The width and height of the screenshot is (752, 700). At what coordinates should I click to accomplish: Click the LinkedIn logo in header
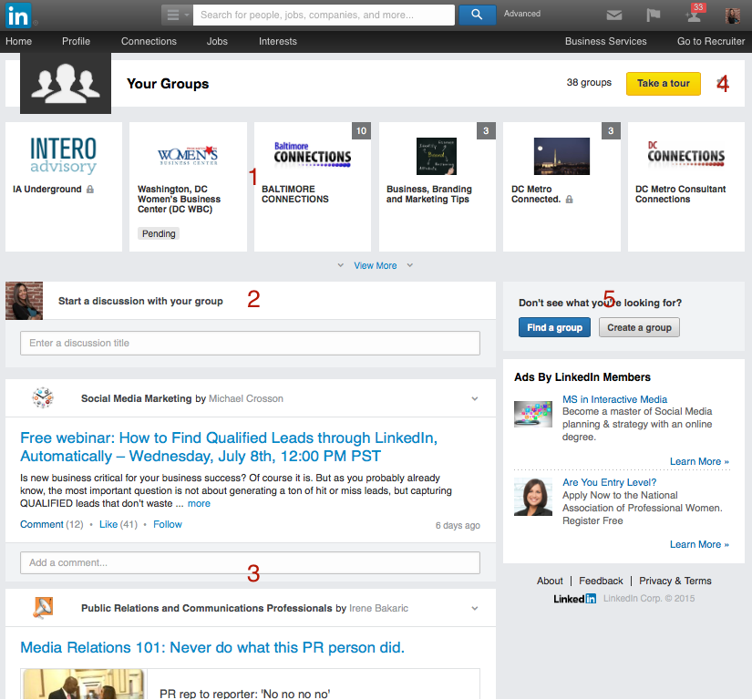click(x=18, y=15)
